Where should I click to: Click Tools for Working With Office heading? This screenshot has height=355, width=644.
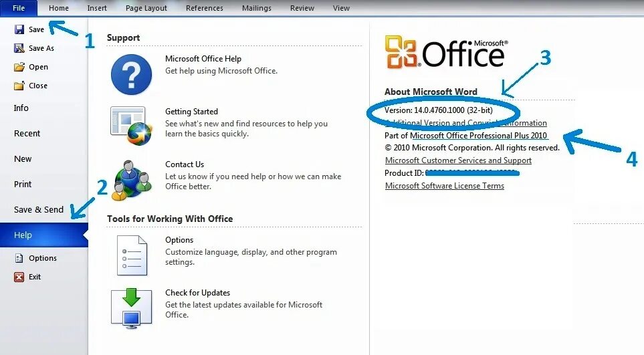[x=170, y=219]
